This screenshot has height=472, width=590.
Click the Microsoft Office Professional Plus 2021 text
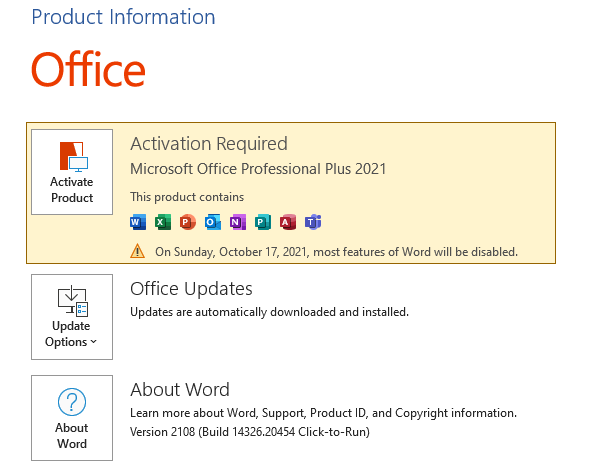258,169
